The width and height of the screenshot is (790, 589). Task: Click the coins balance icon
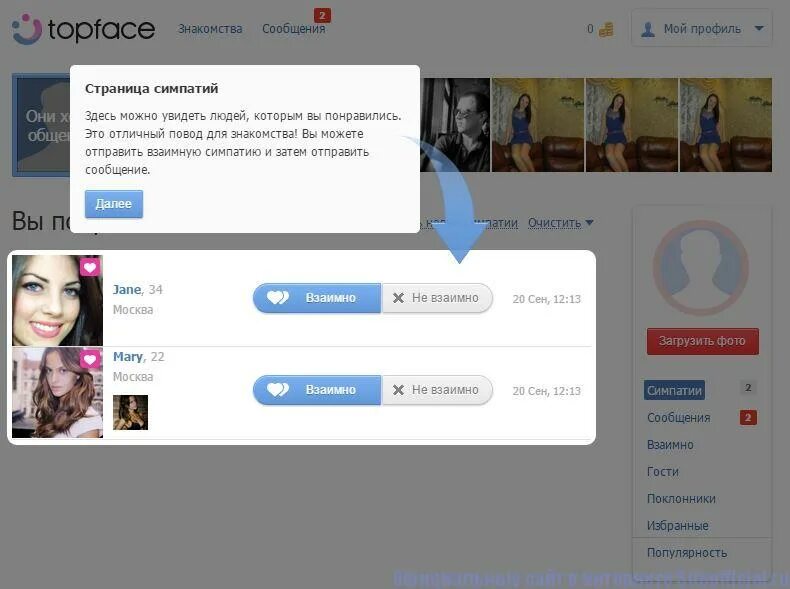(x=607, y=29)
